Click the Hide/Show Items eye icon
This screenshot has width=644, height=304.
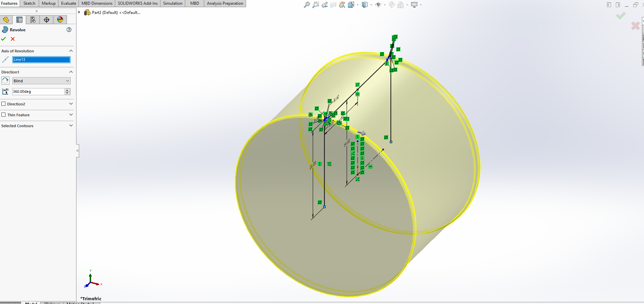tap(378, 5)
